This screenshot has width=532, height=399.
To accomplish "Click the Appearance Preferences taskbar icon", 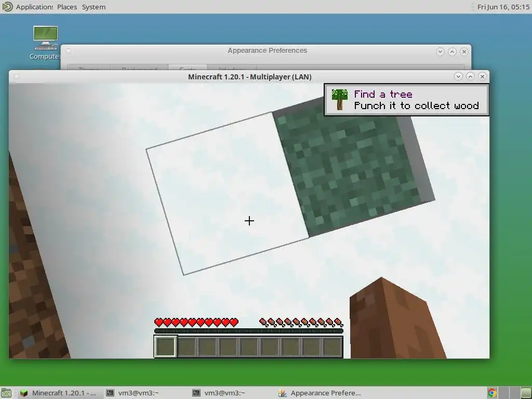I will (x=283, y=393).
